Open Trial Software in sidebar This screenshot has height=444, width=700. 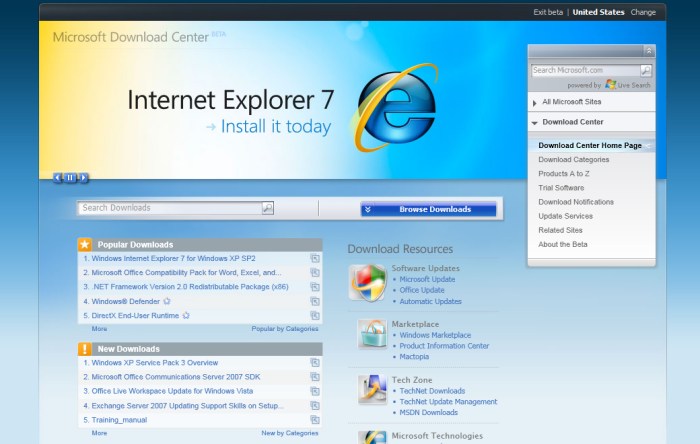[561, 188]
